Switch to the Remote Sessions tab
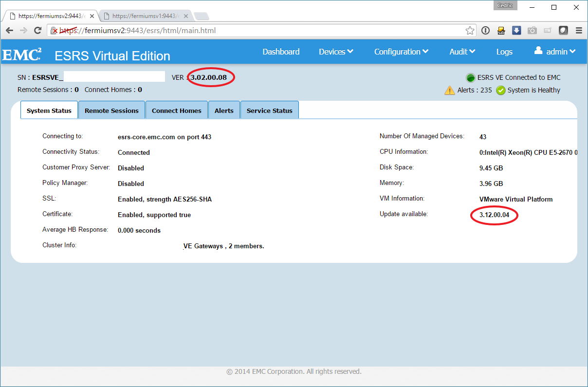This screenshot has width=588, height=387. coord(111,111)
